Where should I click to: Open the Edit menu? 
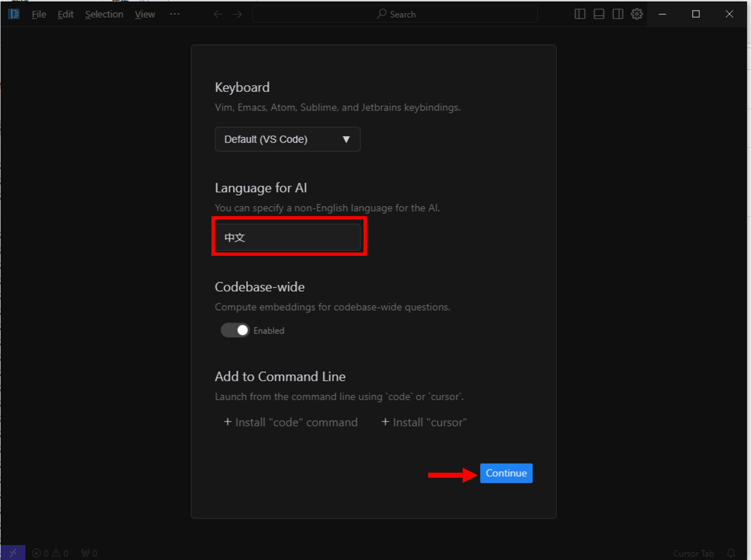pyautogui.click(x=65, y=14)
